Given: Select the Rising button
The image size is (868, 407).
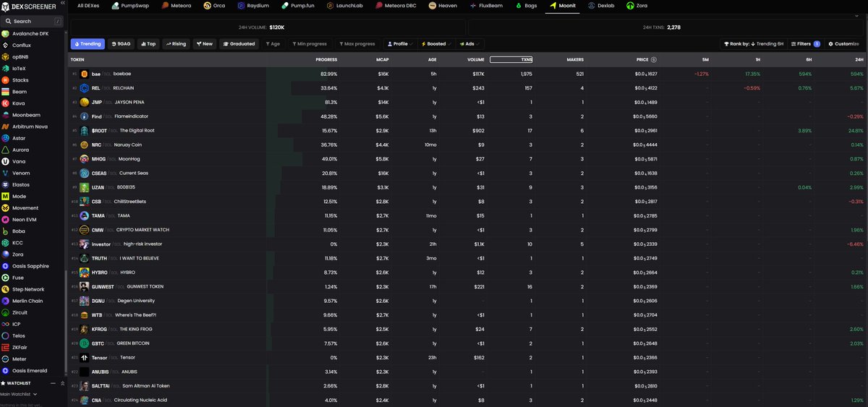Looking at the screenshot, I should (x=176, y=43).
